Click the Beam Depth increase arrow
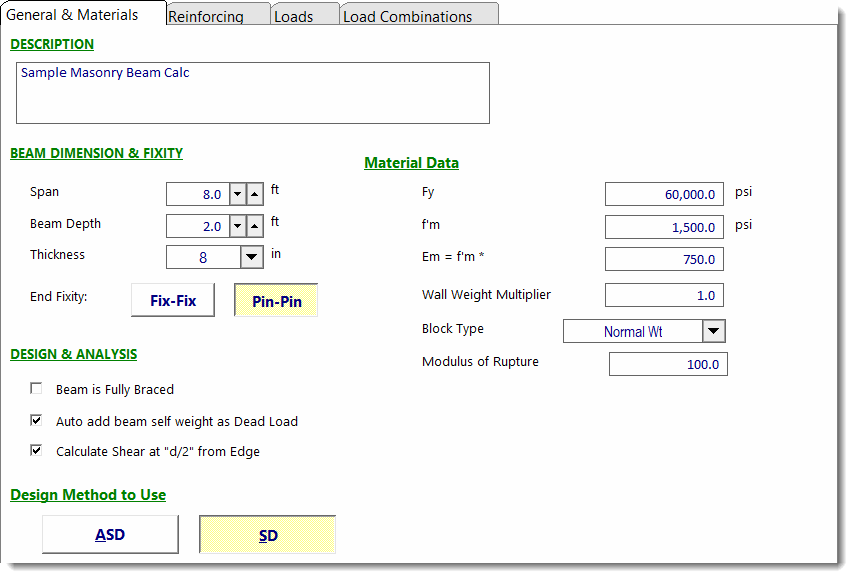 tap(255, 226)
